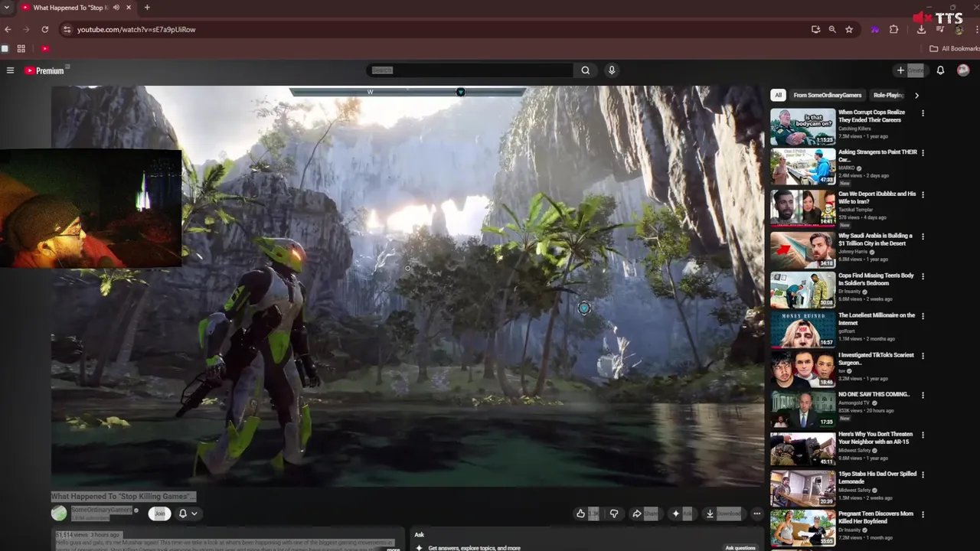Click the video title 'What Happened To'
This screenshot has width=980, height=551.
(x=123, y=497)
